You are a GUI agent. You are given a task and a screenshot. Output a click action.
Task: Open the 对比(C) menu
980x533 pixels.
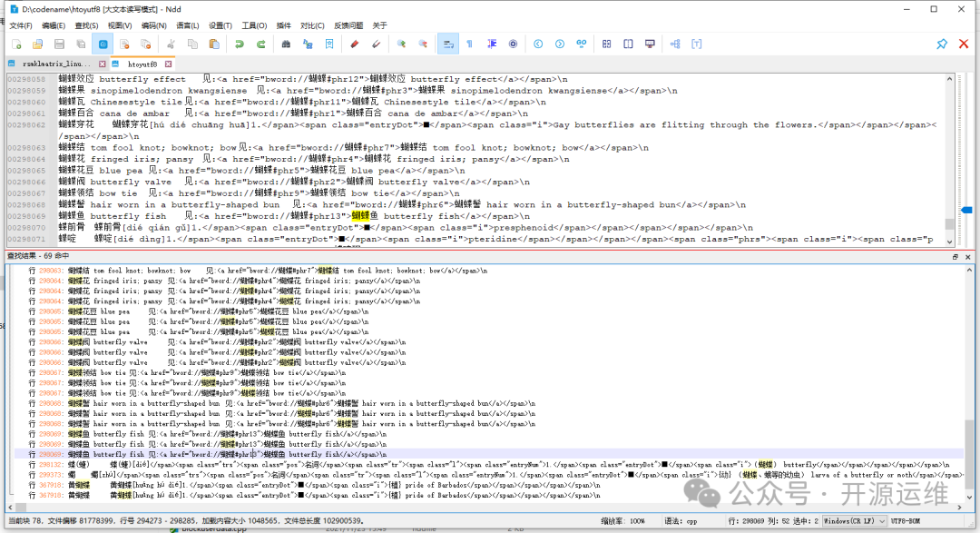click(312, 25)
